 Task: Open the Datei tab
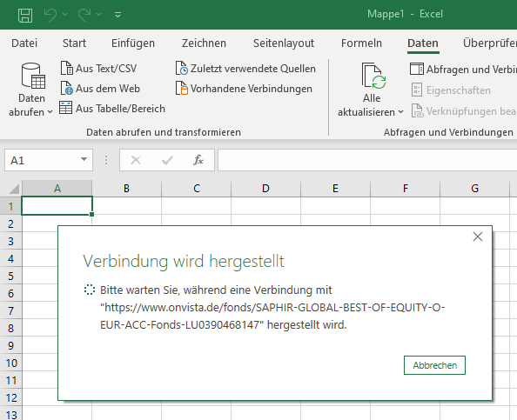(x=24, y=43)
